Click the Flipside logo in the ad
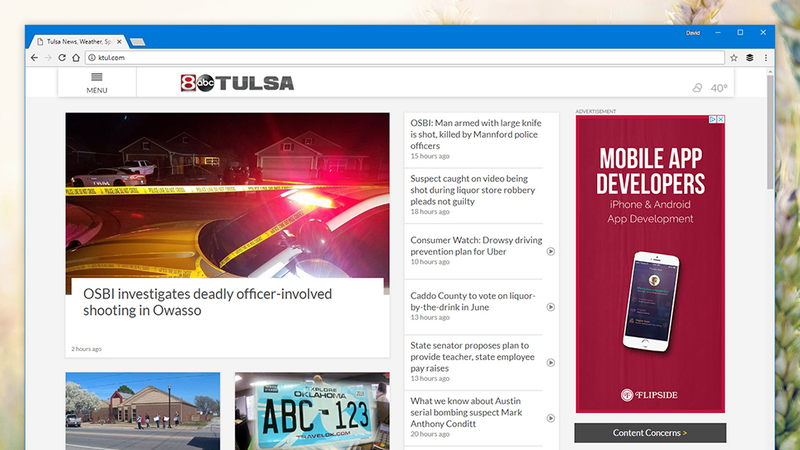 point(649,395)
